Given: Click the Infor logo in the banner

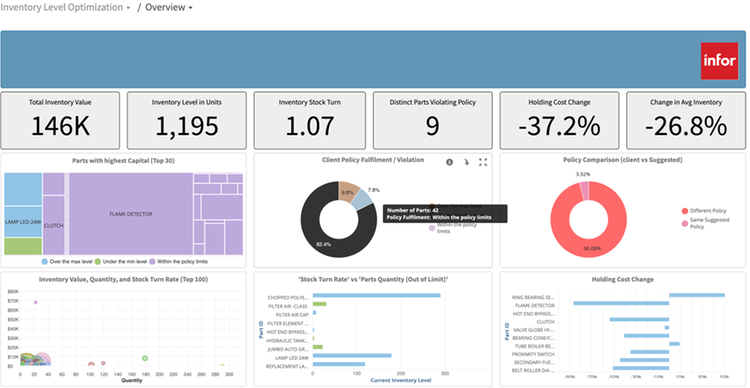Looking at the screenshot, I should point(719,61).
